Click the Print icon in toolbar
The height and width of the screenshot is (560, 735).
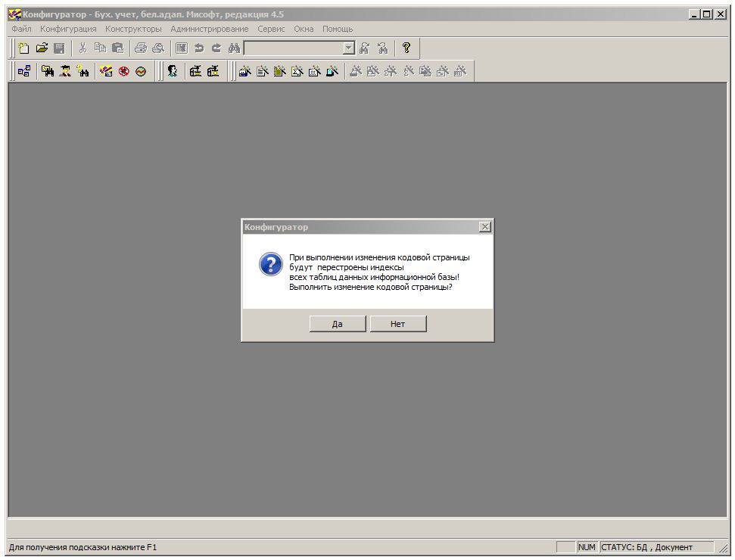click(141, 48)
